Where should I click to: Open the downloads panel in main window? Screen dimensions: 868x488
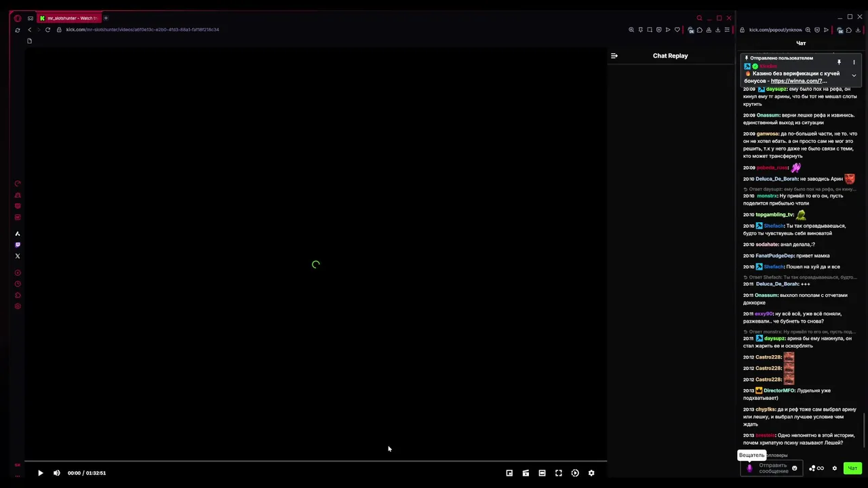(718, 30)
